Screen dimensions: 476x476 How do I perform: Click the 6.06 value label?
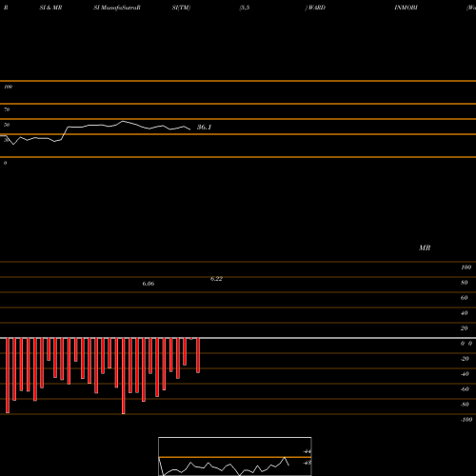coord(149,284)
